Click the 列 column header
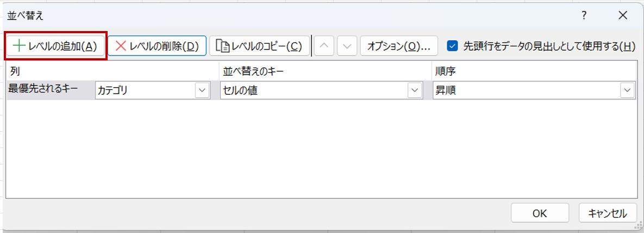Screen dimensions: 644x233 (15, 71)
